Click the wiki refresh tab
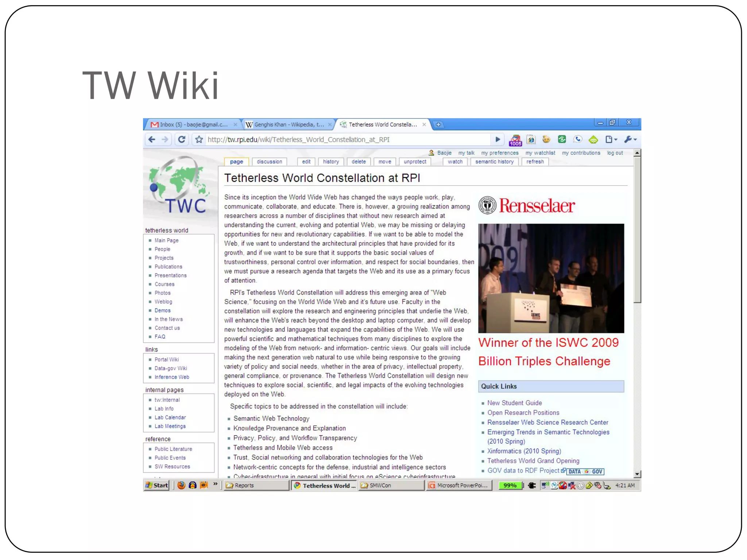 [535, 162]
